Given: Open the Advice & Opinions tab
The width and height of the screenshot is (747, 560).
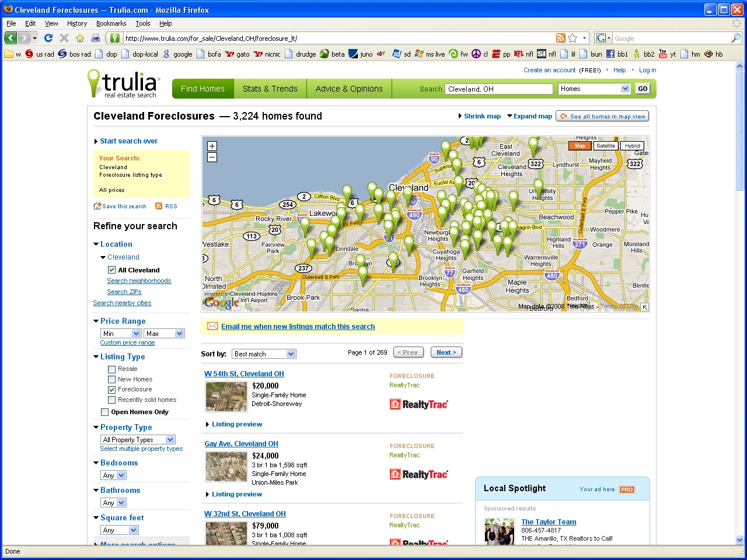Looking at the screenshot, I should click(x=349, y=89).
